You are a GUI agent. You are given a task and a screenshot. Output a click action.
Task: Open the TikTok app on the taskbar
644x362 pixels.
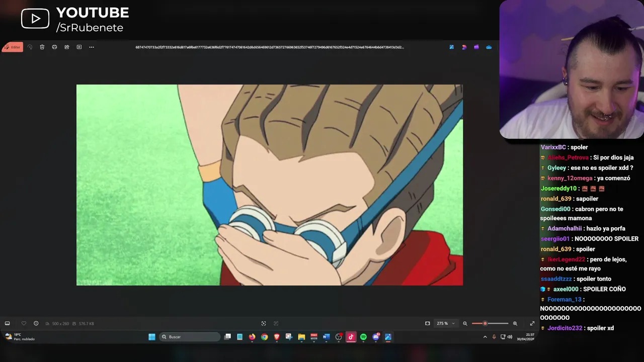click(351, 337)
